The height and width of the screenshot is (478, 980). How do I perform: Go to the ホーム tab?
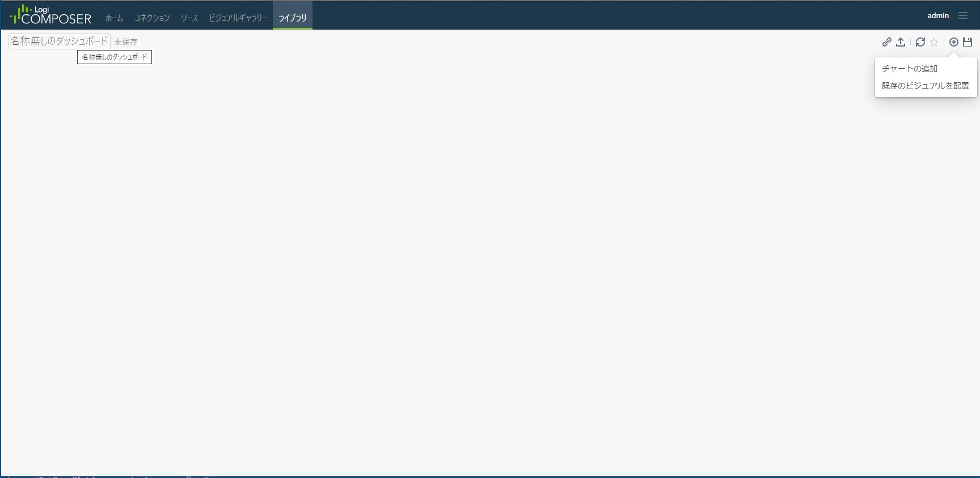(x=114, y=18)
